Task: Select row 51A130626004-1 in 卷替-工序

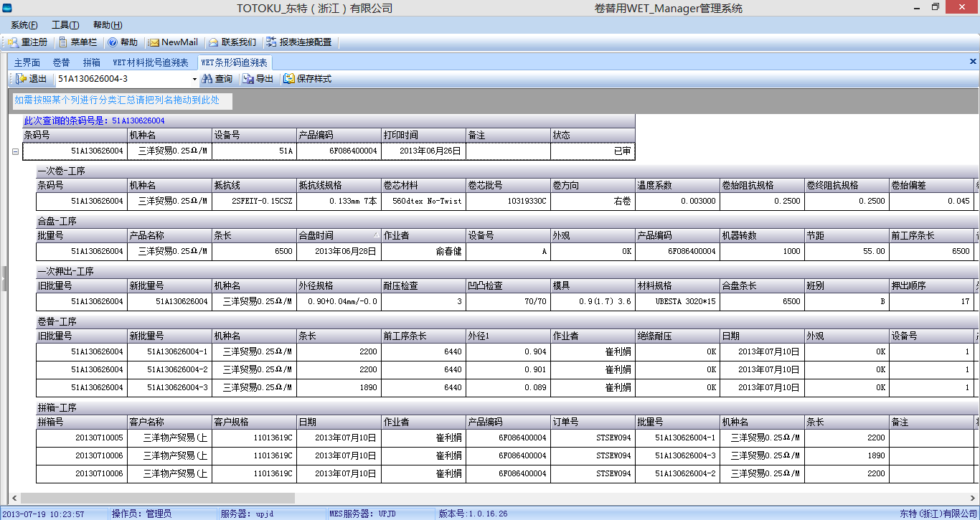Action: (506, 352)
